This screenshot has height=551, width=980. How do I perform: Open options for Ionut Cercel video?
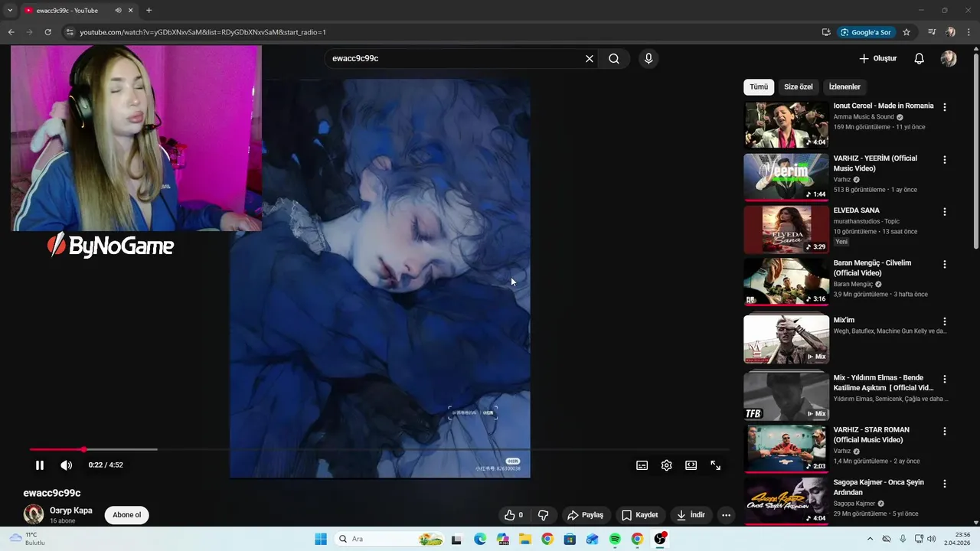pos(945,107)
